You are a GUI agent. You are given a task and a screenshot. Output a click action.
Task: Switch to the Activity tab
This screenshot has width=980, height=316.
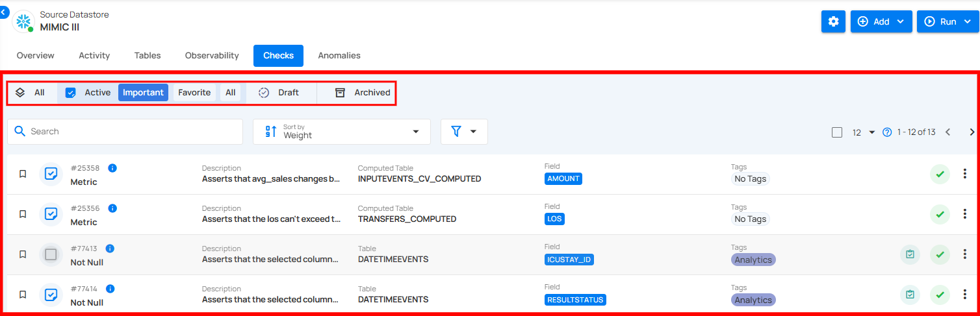(x=94, y=56)
